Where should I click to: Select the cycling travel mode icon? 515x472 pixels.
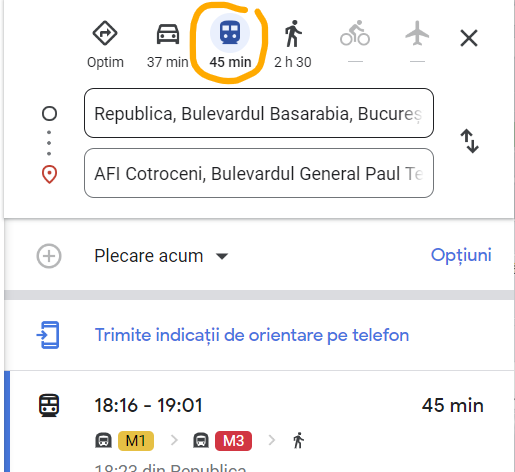click(x=355, y=33)
